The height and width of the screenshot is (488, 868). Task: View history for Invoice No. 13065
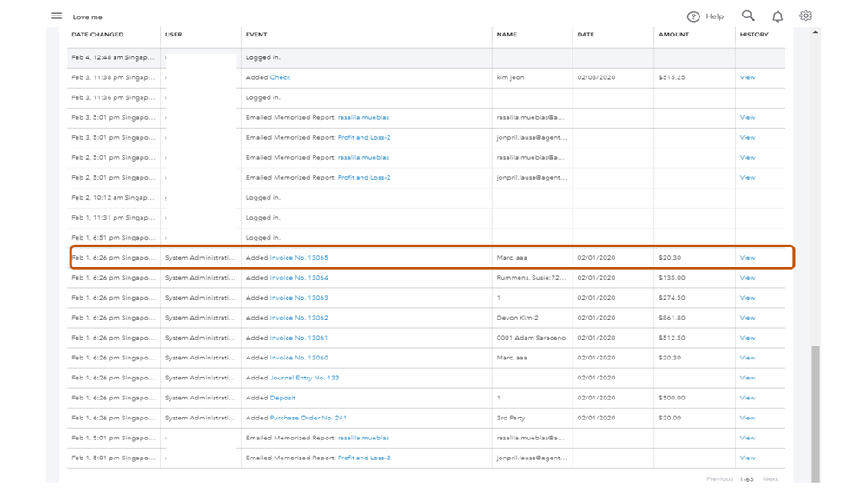(x=747, y=258)
